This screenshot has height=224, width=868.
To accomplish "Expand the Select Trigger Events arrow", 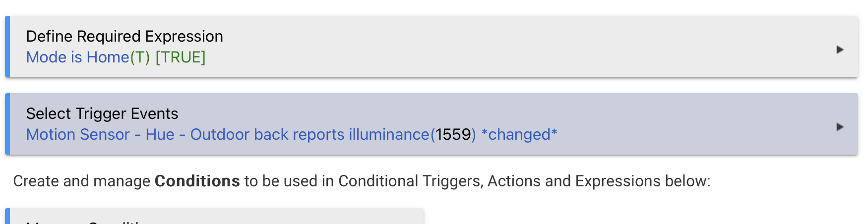I will point(840,127).
